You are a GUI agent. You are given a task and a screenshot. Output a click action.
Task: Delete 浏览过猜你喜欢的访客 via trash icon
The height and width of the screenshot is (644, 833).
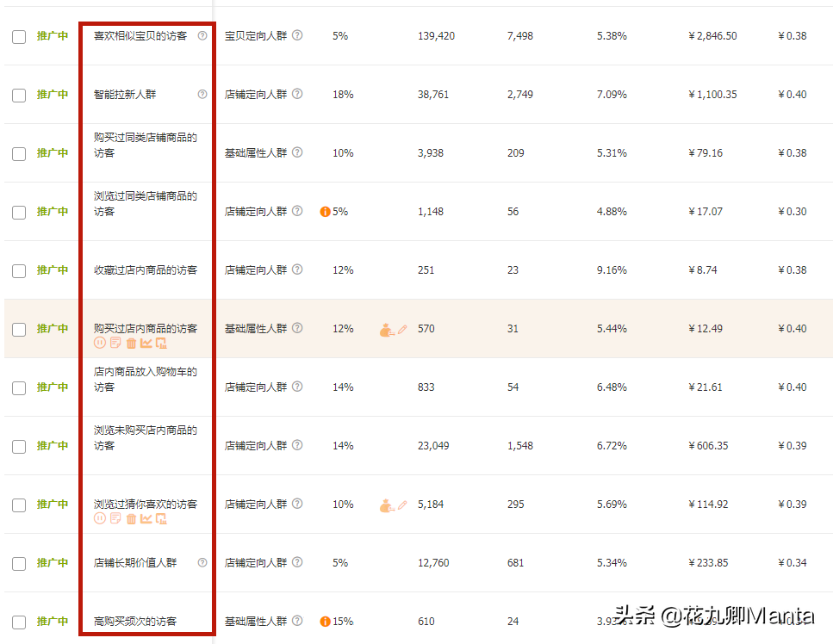[131, 518]
